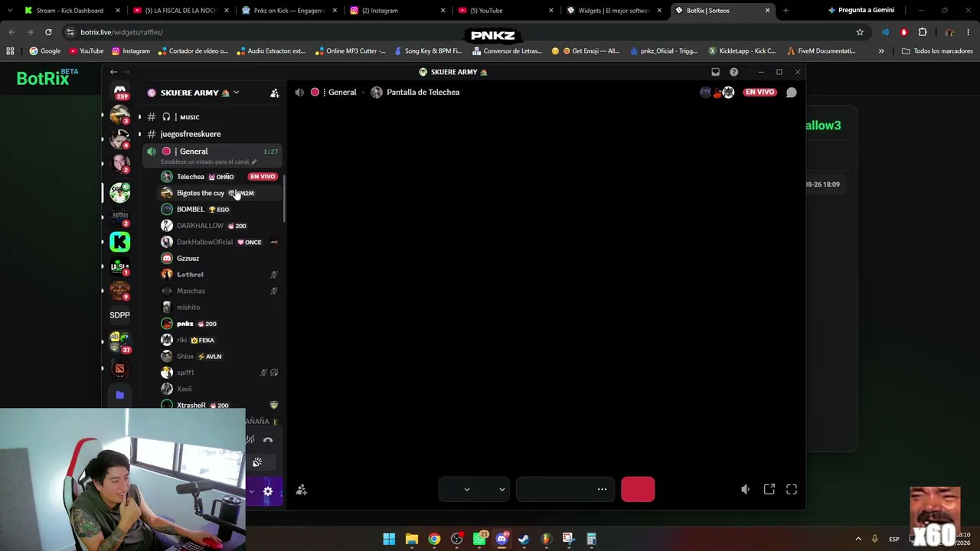Switch to the Widgets browser tab
Screen dimensions: 980x551
[615, 11]
